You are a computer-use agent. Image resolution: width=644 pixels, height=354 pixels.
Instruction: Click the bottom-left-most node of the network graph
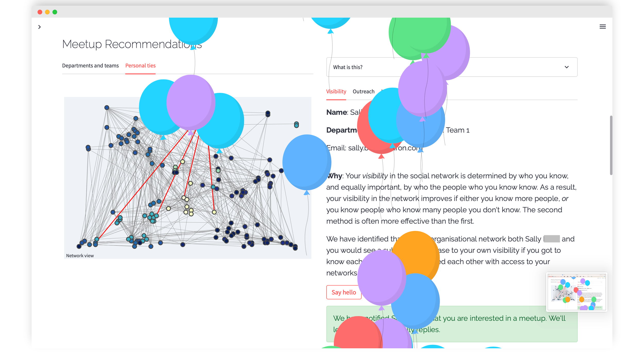point(79,246)
